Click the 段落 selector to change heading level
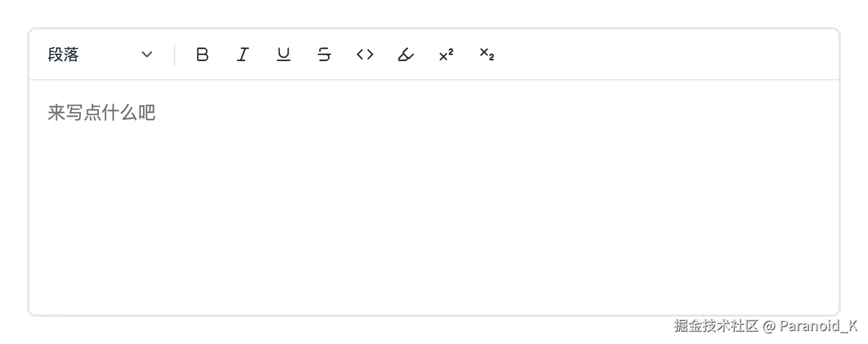Screen dimensions: 868x344 [63, 54]
